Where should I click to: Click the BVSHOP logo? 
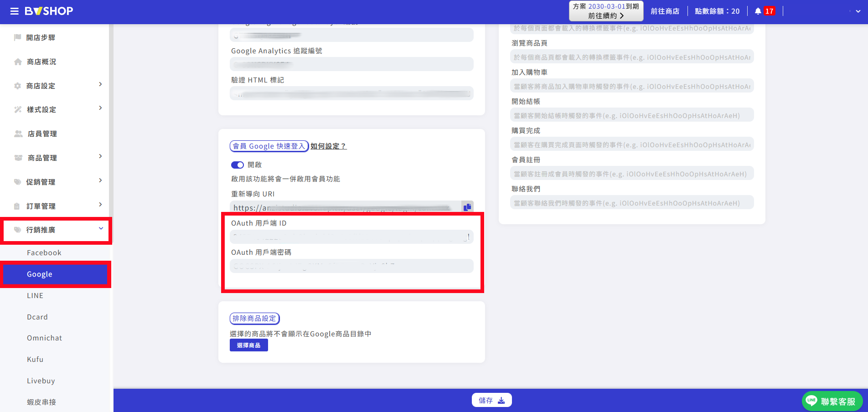tap(49, 11)
